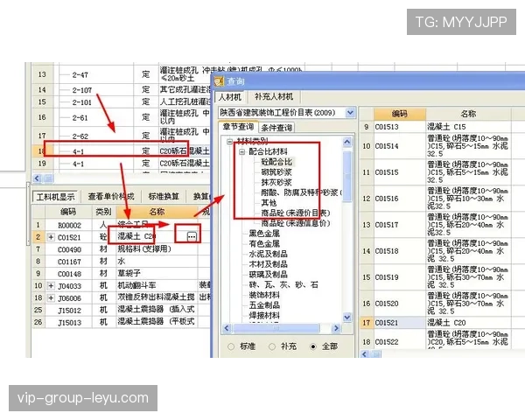
Task: Switch to the 人材机 tab
Action: [230, 97]
